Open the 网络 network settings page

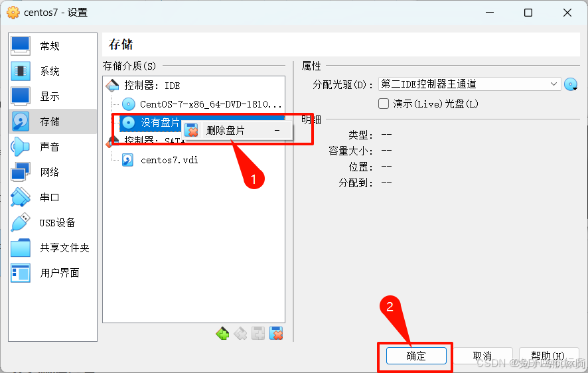click(52, 172)
